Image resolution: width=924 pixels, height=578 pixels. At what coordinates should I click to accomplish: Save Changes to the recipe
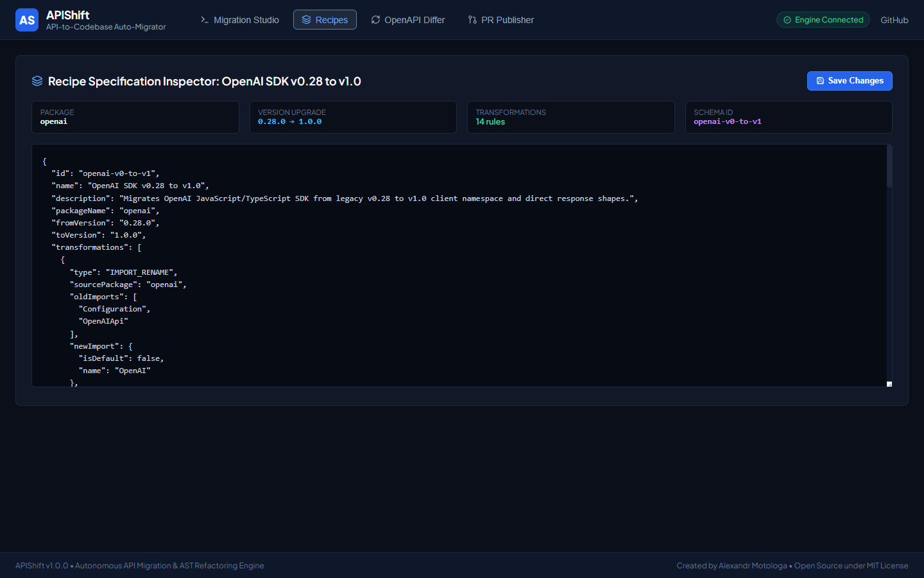click(850, 81)
